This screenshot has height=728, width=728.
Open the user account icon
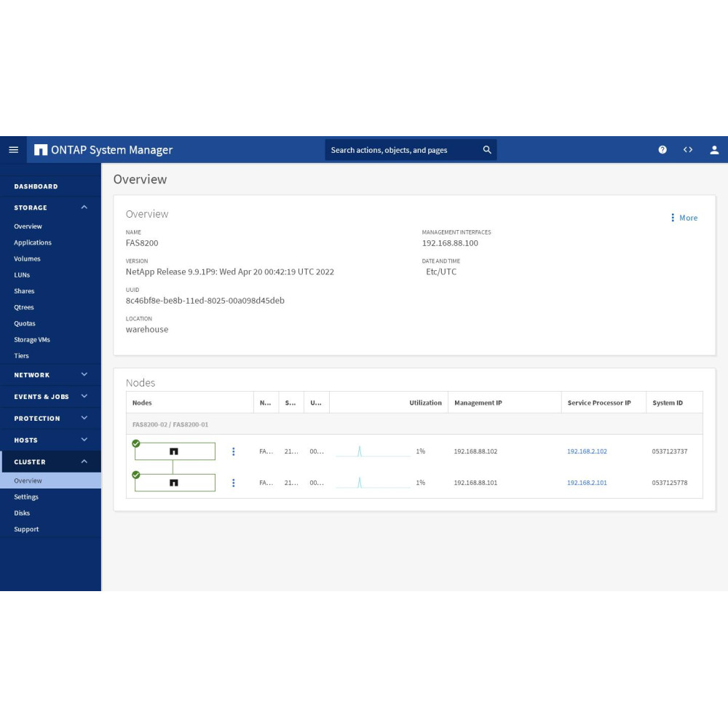pos(714,149)
